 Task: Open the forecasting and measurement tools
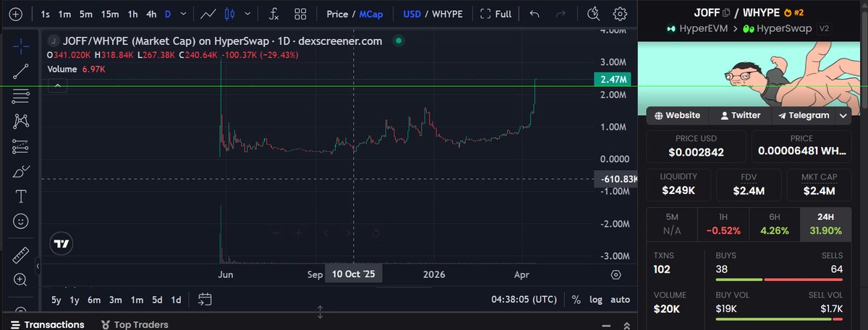point(21,146)
